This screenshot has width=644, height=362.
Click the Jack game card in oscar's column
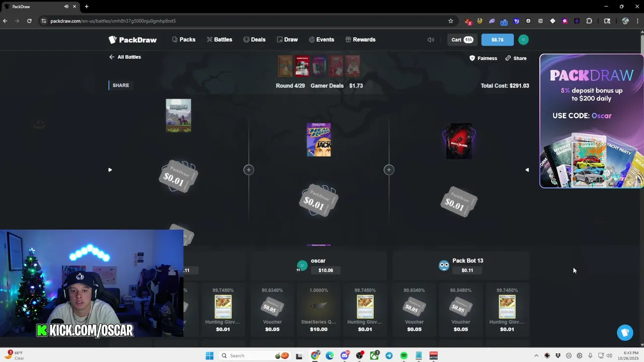click(319, 140)
